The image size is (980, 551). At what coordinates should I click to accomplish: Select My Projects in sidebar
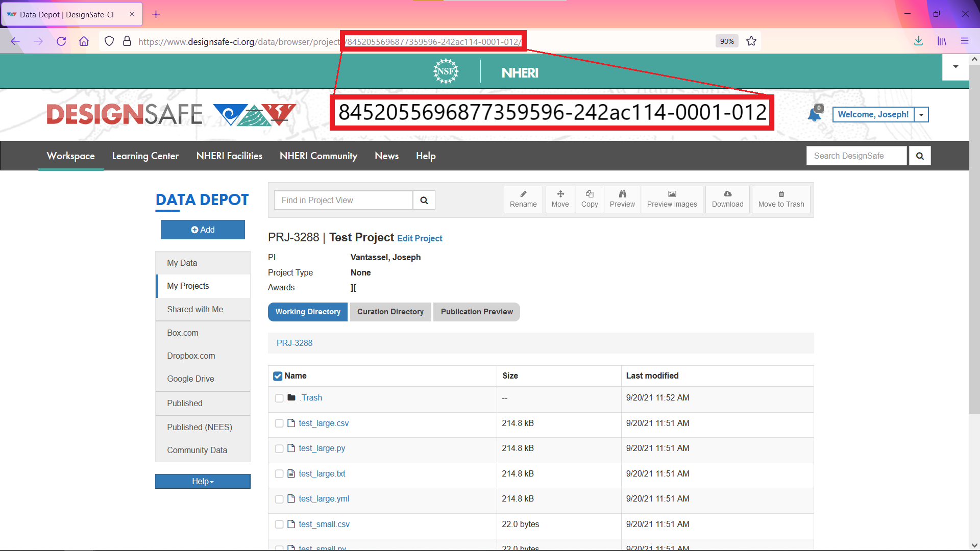tap(203, 286)
